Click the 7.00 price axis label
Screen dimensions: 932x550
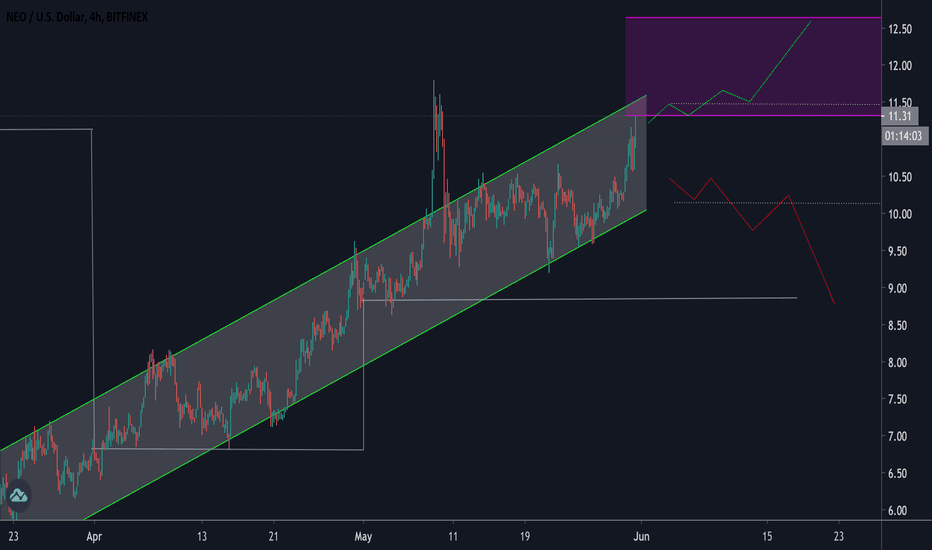point(898,436)
